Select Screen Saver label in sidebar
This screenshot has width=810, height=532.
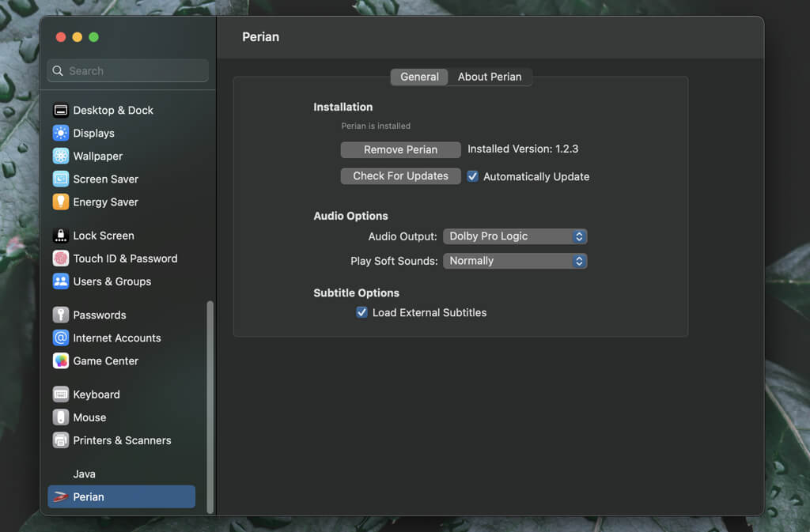click(x=105, y=179)
